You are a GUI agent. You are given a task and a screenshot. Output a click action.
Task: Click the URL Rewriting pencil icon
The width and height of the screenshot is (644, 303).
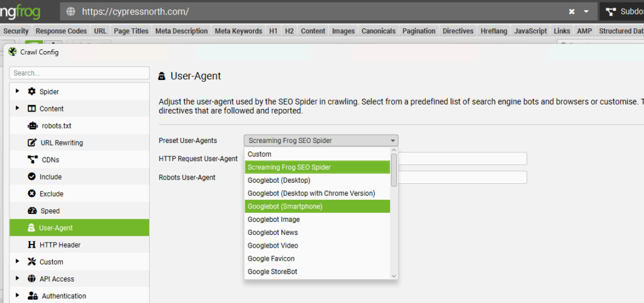click(31, 142)
